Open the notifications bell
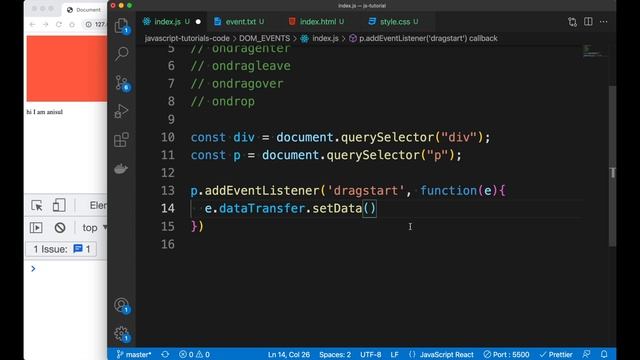Image resolution: width=640 pixels, height=360 pixels. click(604, 354)
